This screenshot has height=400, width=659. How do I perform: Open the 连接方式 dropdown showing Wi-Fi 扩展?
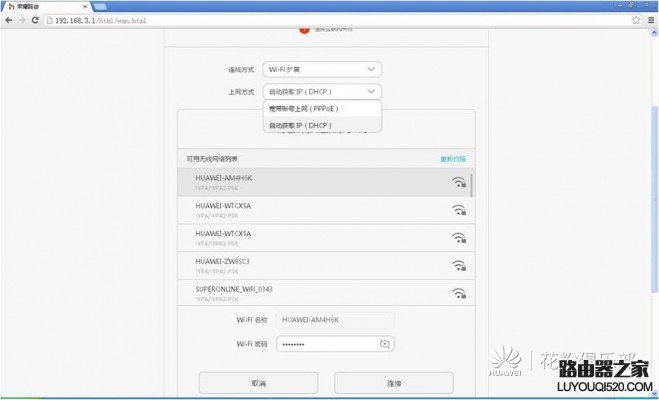322,69
